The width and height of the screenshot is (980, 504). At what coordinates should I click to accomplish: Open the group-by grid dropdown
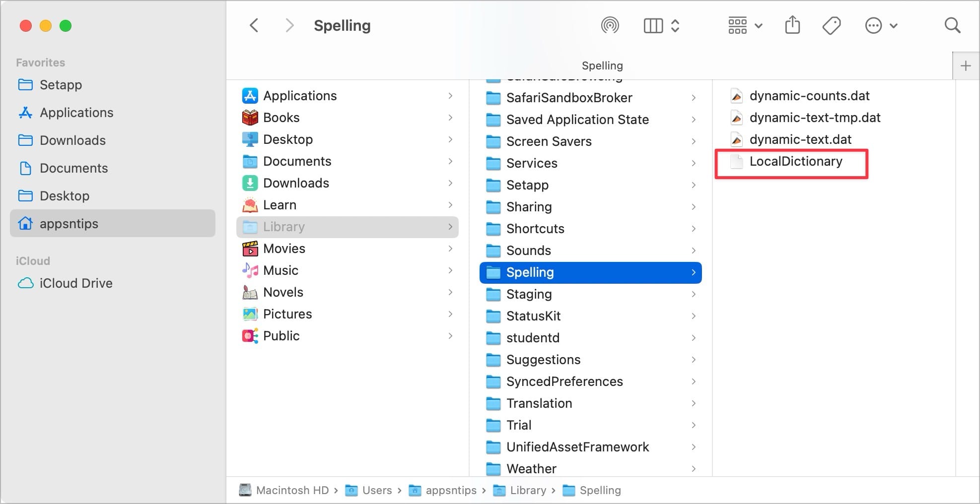(745, 25)
